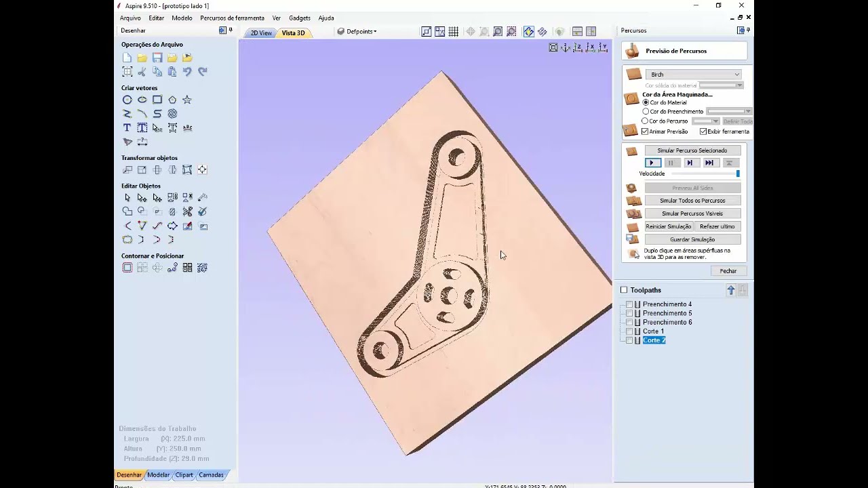The height and width of the screenshot is (488, 868).
Task: Open the Camadas tab
Action: pyautogui.click(x=211, y=475)
